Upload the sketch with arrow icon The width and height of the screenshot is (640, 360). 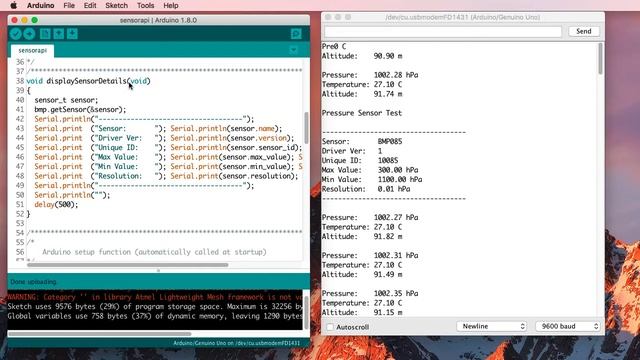coord(29,34)
